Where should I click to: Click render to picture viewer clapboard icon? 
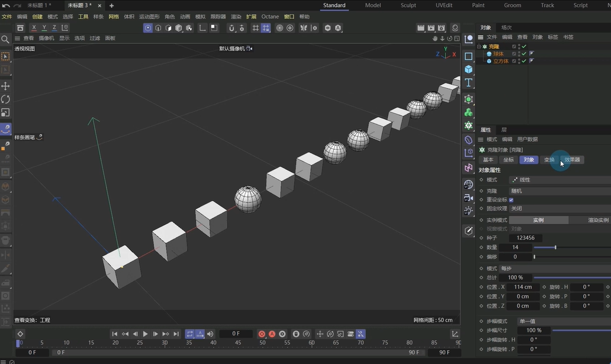431,28
